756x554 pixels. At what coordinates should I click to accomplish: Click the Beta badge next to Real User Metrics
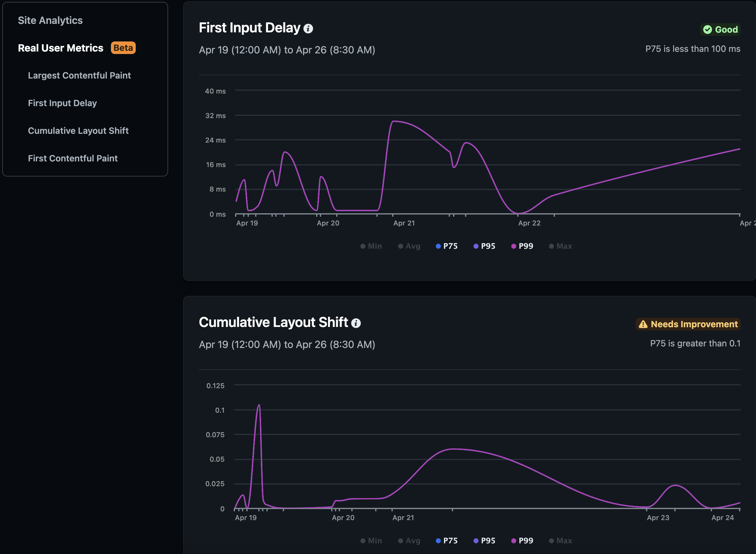[x=123, y=48]
